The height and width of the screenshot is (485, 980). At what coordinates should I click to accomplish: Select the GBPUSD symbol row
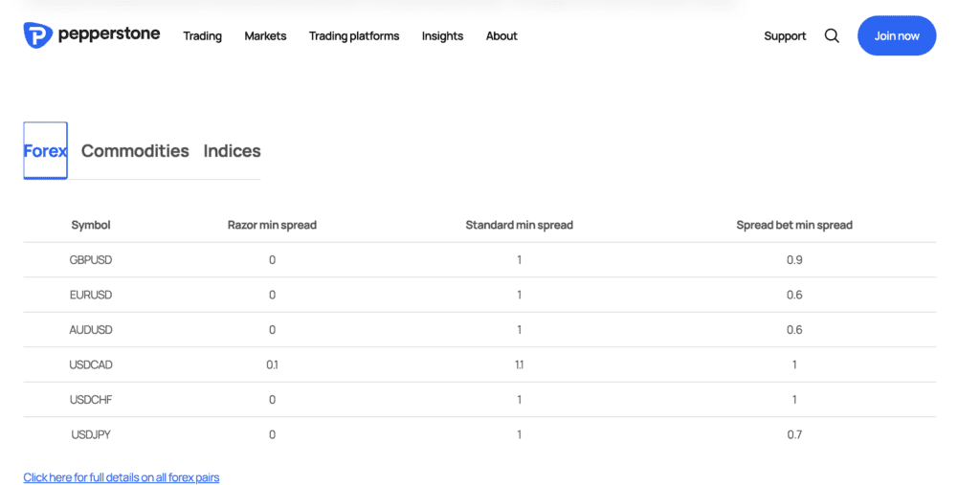(x=479, y=260)
